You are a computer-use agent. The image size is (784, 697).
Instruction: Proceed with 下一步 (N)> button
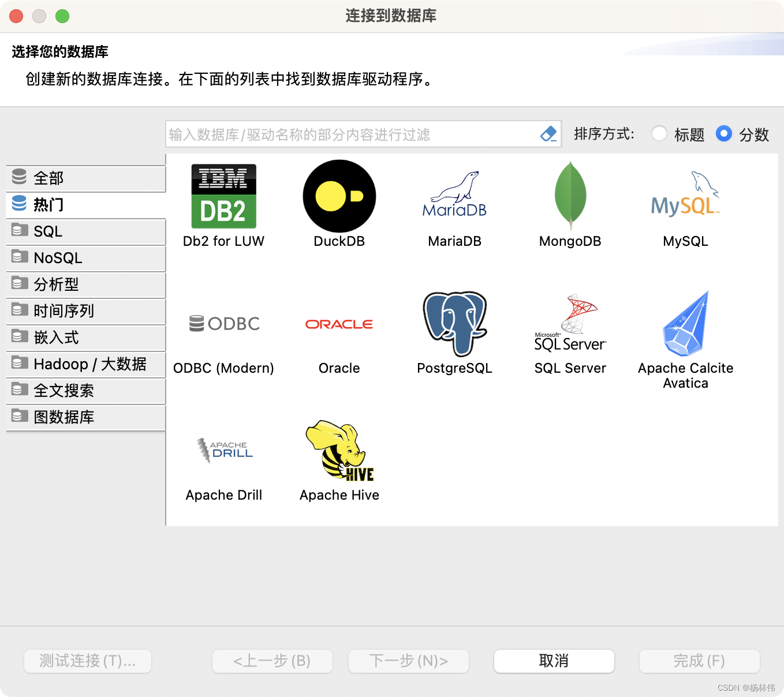pyautogui.click(x=409, y=661)
